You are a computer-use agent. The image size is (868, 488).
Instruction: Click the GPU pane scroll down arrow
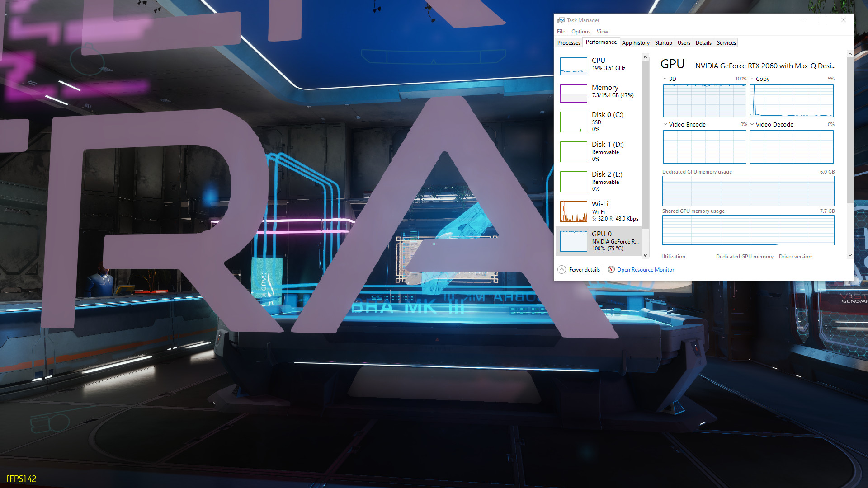tap(849, 255)
